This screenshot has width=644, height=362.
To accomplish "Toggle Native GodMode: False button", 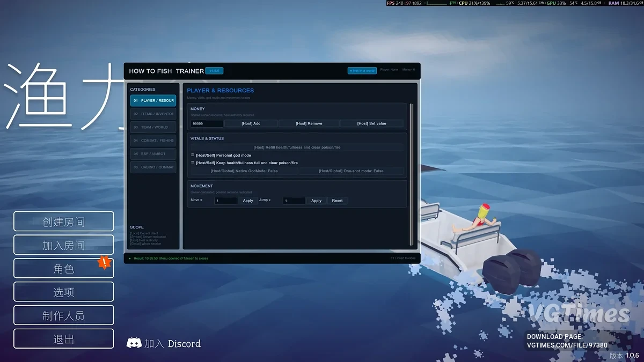I will point(244,171).
